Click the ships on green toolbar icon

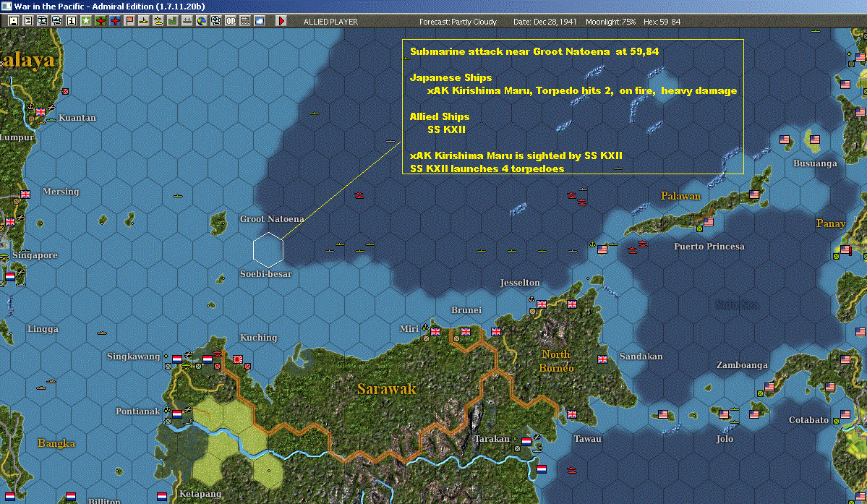[187, 21]
